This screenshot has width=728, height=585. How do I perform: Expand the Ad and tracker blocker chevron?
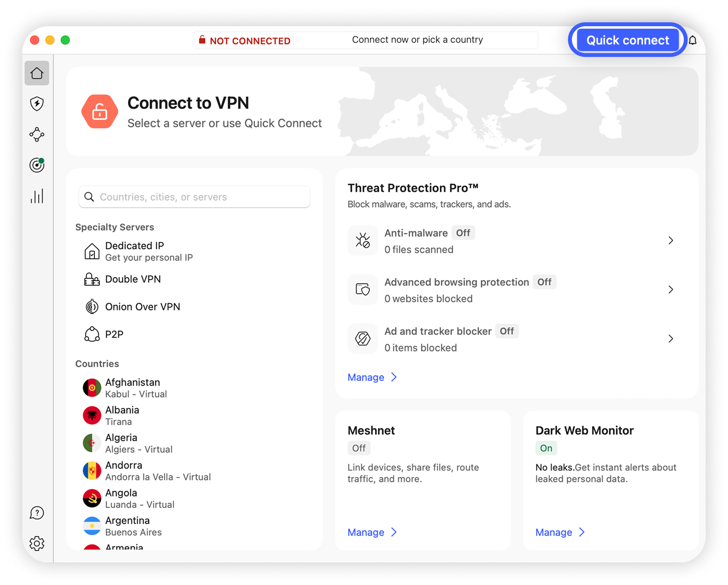coord(671,338)
